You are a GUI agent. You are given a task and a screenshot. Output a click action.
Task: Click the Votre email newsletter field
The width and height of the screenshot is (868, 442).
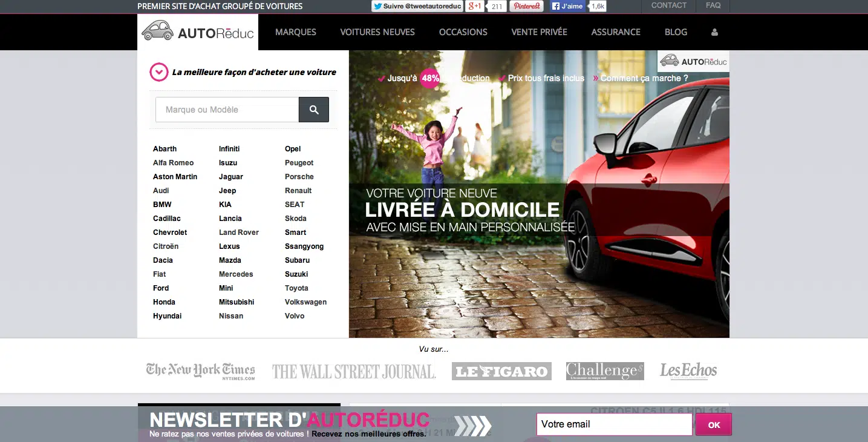(x=614, y=424)
